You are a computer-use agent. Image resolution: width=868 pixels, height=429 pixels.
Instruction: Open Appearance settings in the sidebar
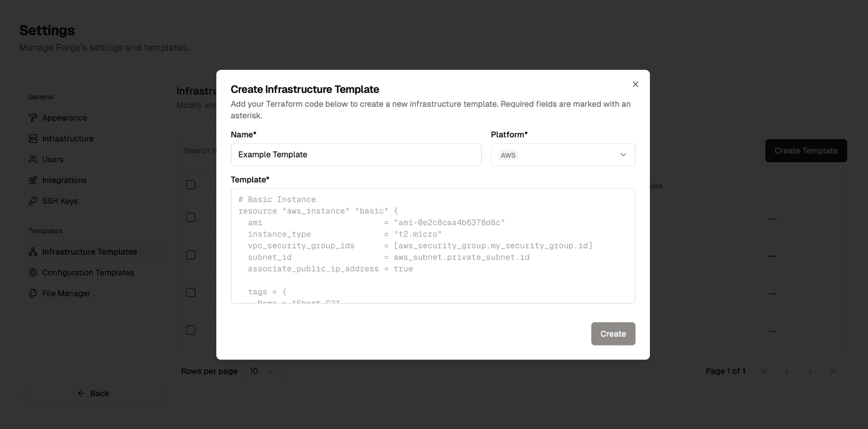pos(93,118)
